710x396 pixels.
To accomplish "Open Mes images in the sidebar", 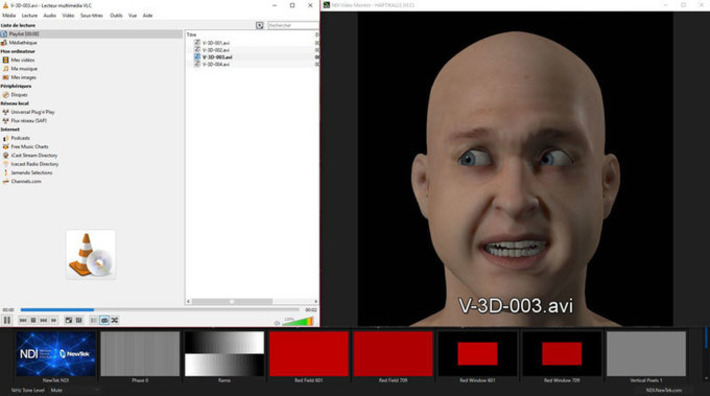I will pyautogui.click(x=23, y=77).
